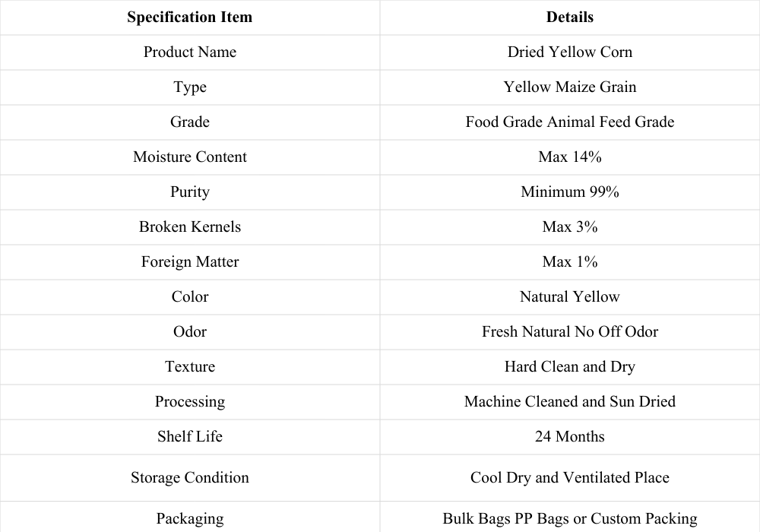Click Machine Cleaned and Sun Dried cell
This screenshot has width=760, height=532.
click(569, 401)
